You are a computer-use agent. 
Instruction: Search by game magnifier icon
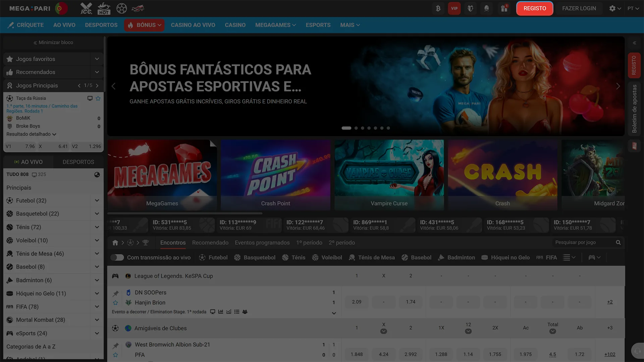618,242
